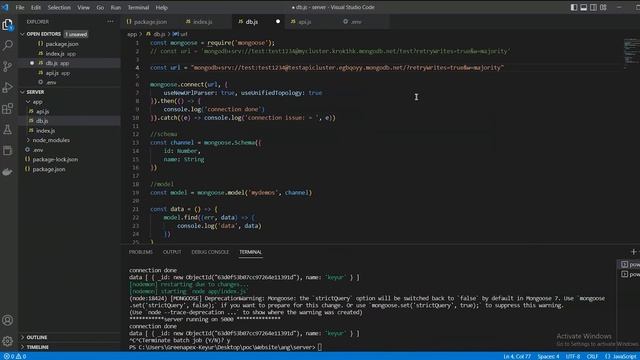The image size is (640, 360).
Task: Switch to api.js editor tab
Action: click(304, 22)
